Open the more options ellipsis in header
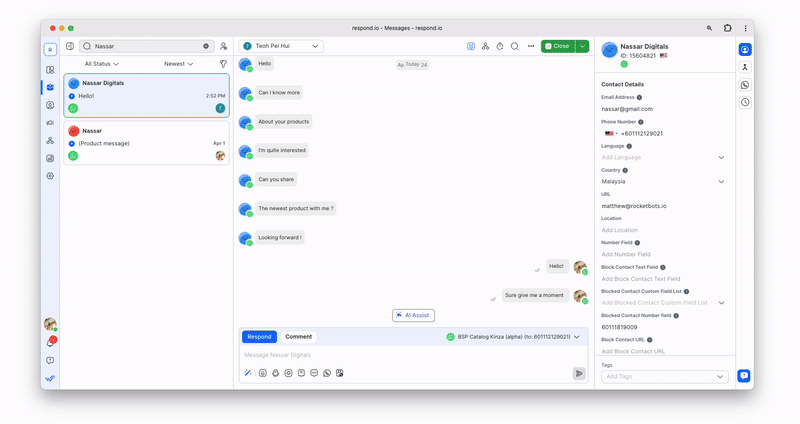The width and height of the screenshot is (800, 424). [531, 46]
